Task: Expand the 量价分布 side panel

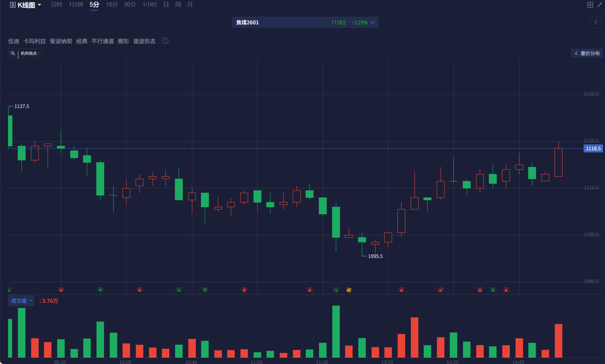Action: coord(587,53)
